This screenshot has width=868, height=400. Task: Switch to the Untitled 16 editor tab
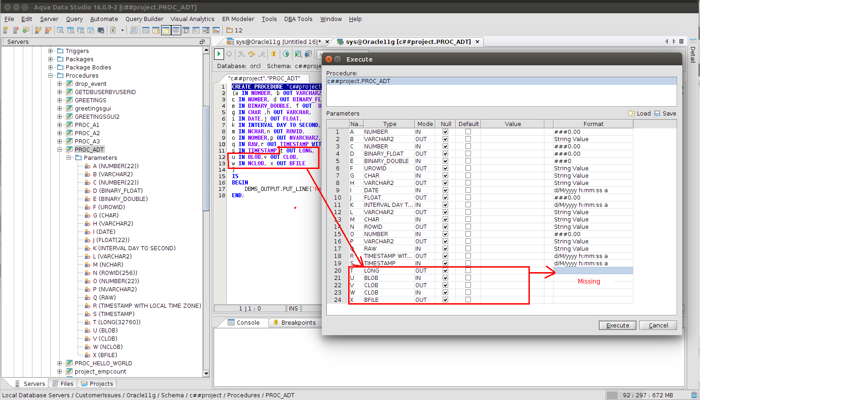click(278, 42)
